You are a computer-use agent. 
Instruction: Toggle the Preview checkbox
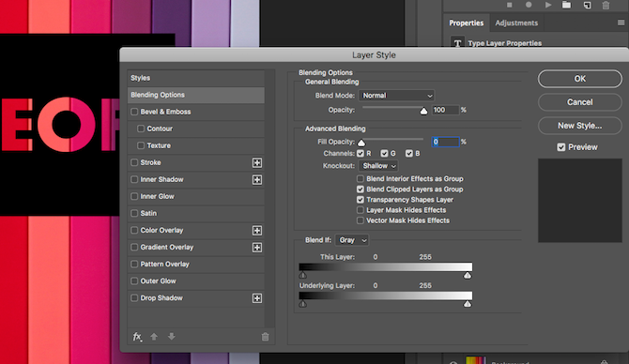[561, 147]
